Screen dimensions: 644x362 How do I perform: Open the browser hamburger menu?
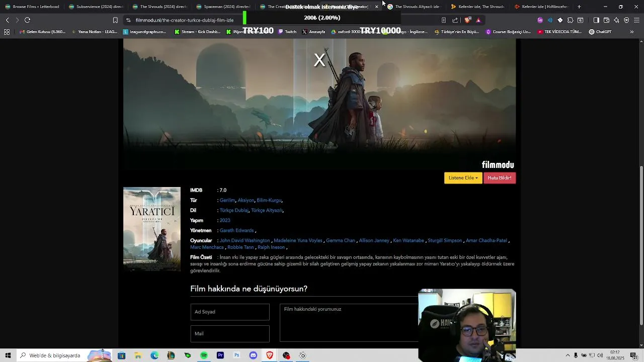636,20
